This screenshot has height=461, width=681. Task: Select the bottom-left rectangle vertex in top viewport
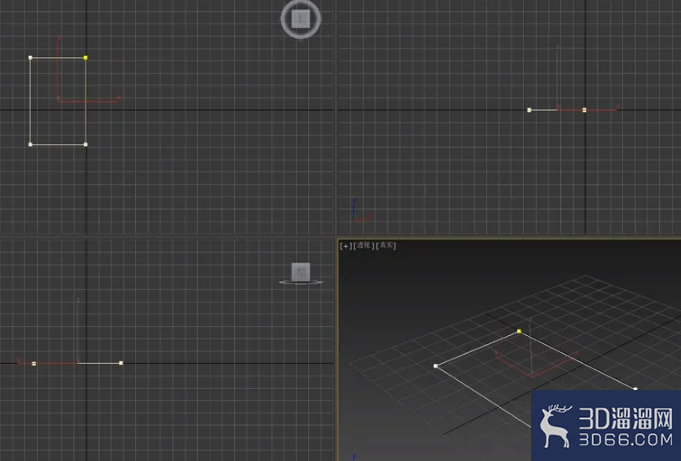[30, 144]
